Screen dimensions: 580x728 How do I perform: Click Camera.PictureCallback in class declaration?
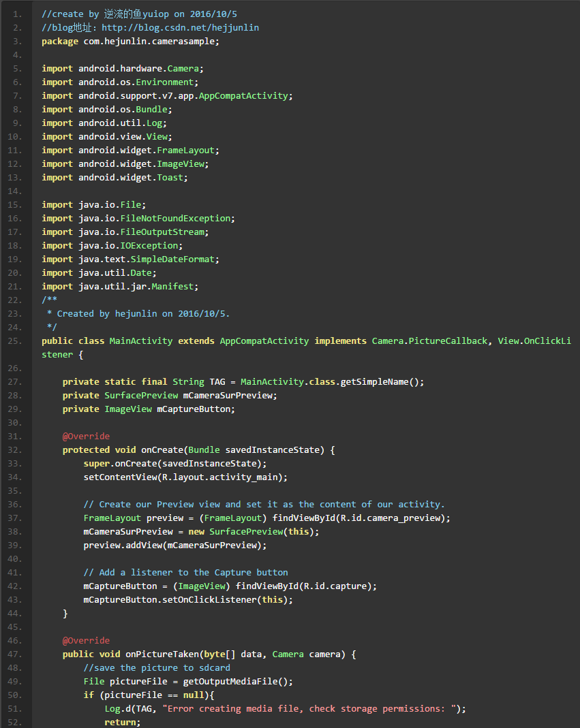tap(429, 341)
